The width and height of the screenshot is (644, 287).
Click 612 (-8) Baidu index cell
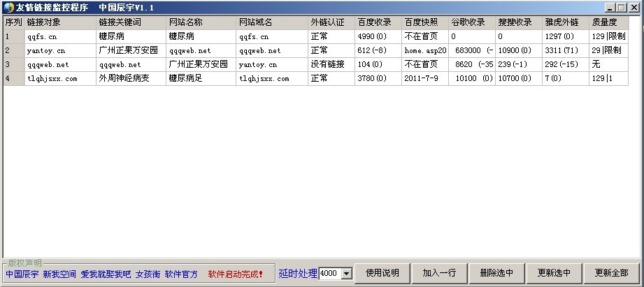coord(378,50)
